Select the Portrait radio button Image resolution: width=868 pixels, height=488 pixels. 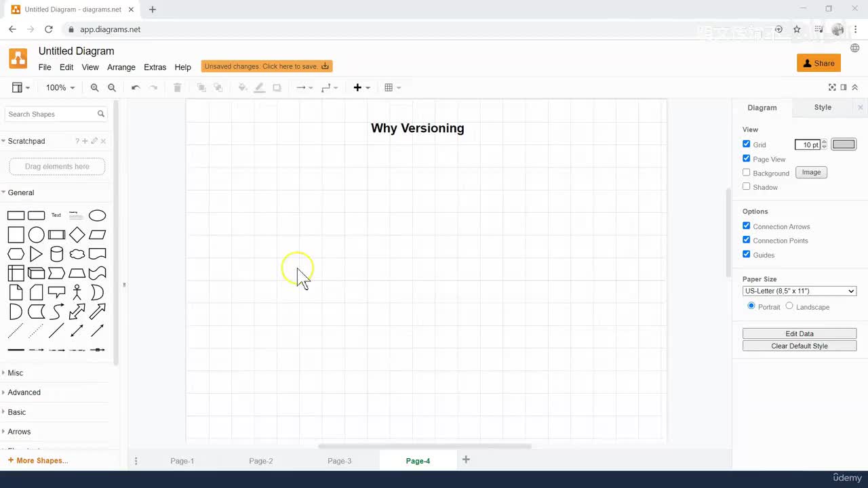coord(751,306)
